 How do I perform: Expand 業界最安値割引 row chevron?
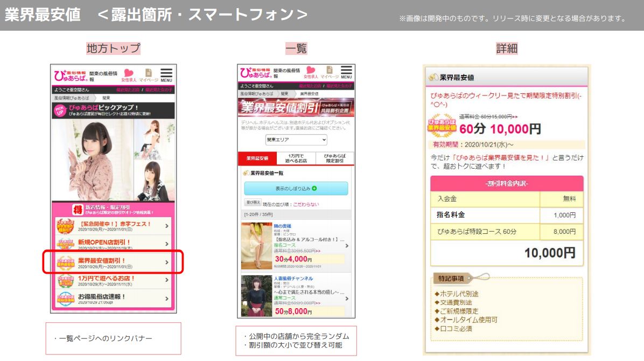(x=167, y=262)
